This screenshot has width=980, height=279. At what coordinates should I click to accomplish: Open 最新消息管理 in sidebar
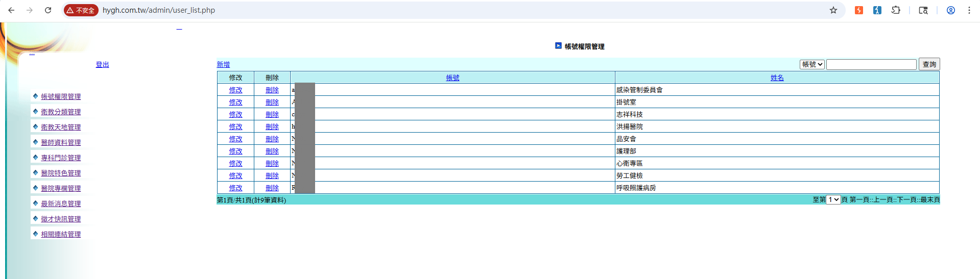tap(61, 204)
